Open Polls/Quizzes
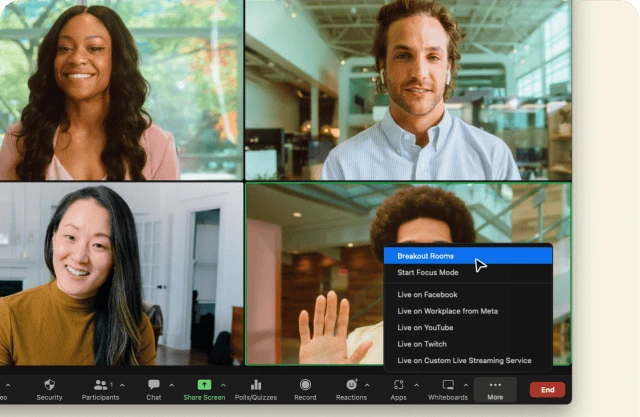 [255, 385]
